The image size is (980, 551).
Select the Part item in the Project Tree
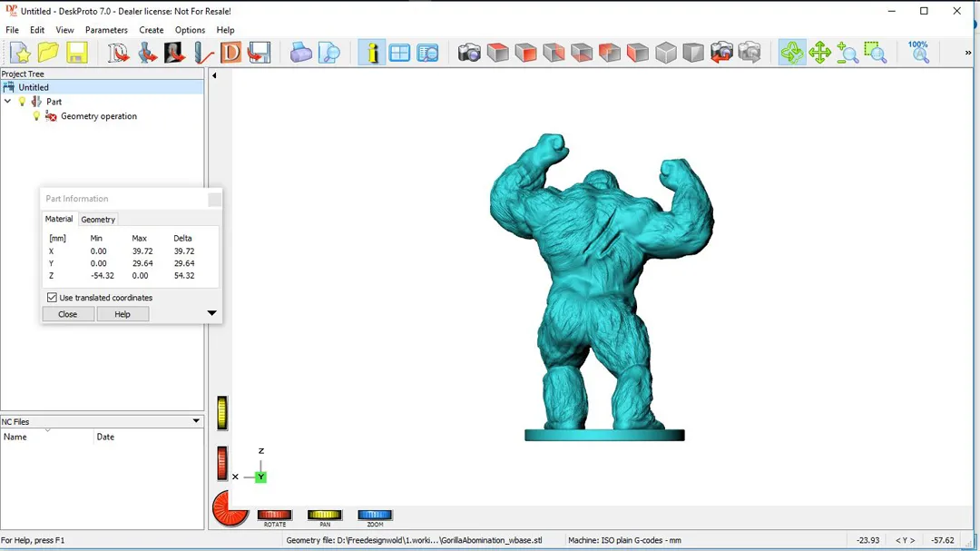pos(54,102)
